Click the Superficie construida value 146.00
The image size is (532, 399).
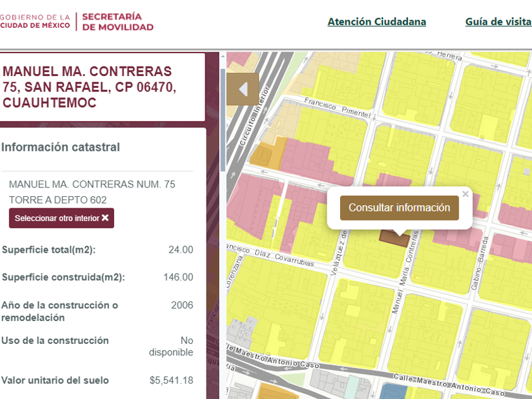178,277
